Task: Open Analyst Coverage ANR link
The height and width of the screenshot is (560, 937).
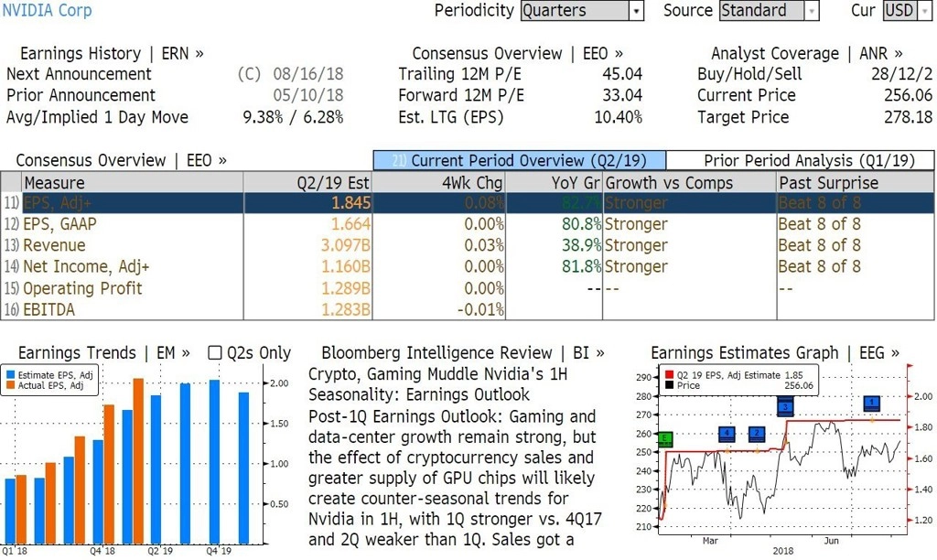Action: [807, 54]
